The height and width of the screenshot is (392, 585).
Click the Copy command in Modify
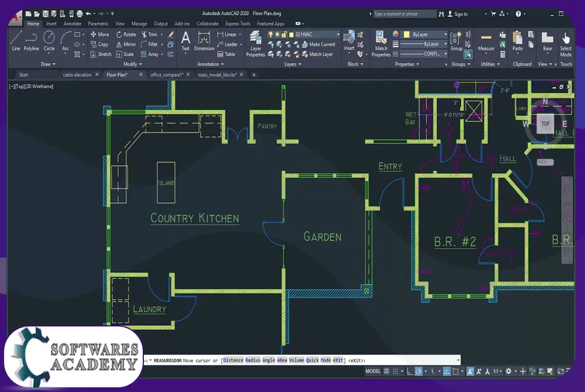tap(99, 44)
